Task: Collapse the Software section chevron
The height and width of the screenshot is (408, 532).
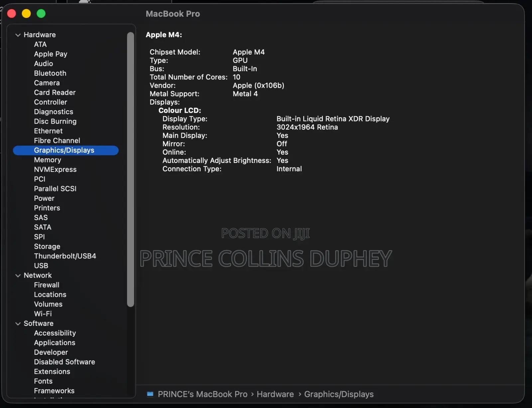Action: [x=18, y=324]
